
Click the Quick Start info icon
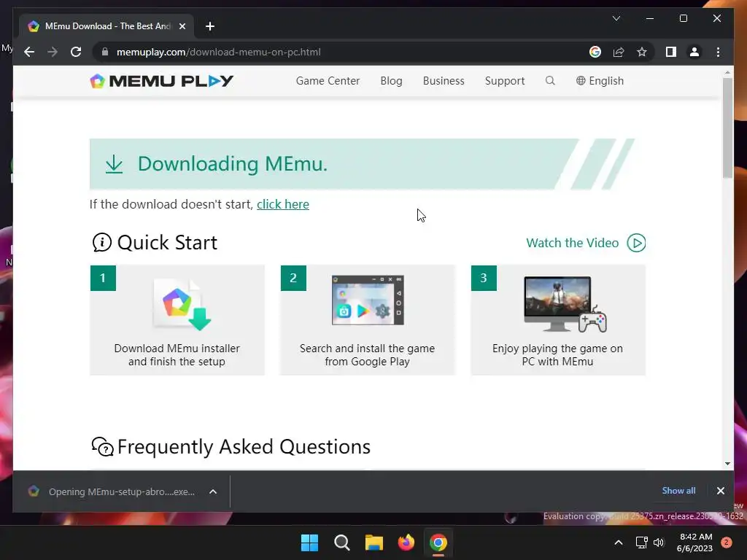point(101,242)
